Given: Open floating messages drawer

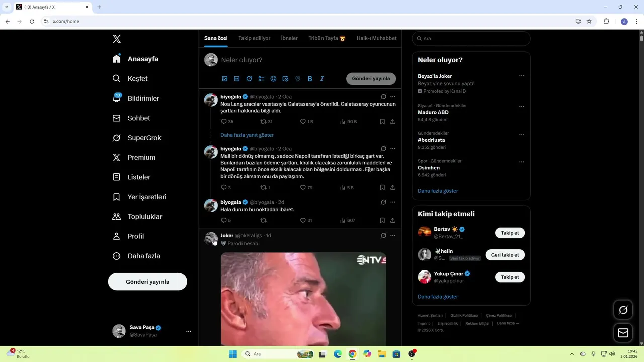Looking at the screenshot, I should point(623,333).
